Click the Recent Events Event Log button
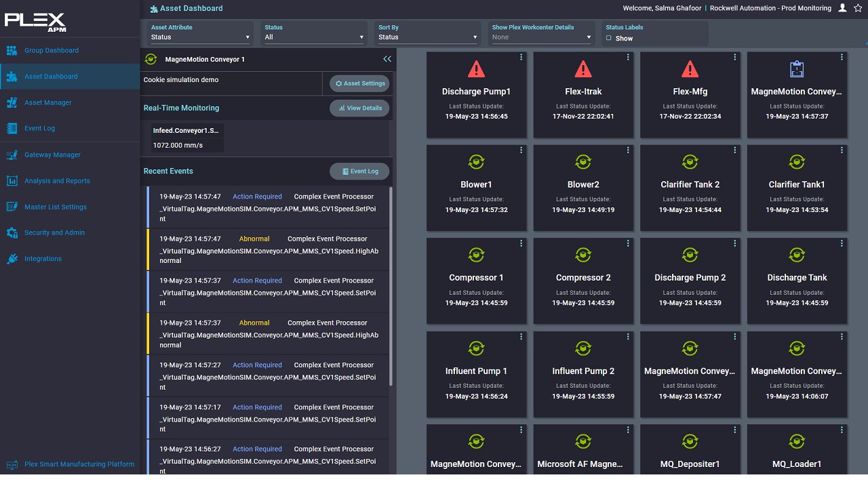 point(359,171)
